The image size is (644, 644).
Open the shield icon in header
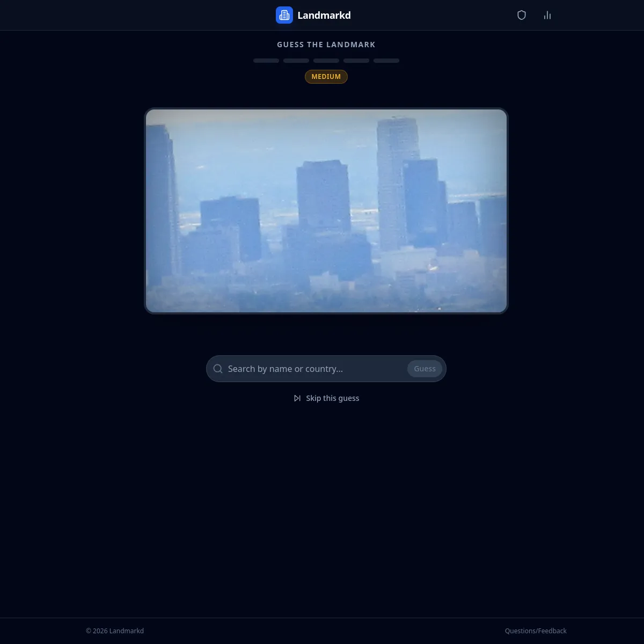coord(522,15)
